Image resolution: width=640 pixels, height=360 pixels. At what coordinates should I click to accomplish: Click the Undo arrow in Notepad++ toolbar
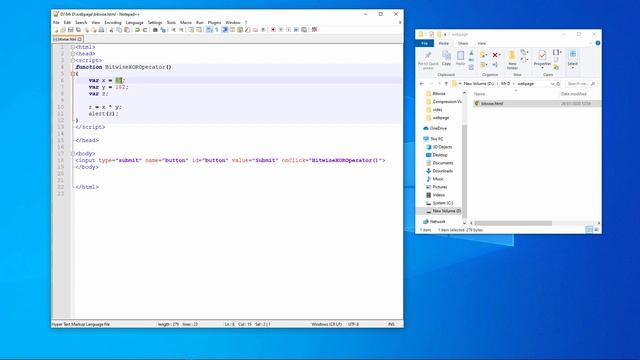point(137,30)
